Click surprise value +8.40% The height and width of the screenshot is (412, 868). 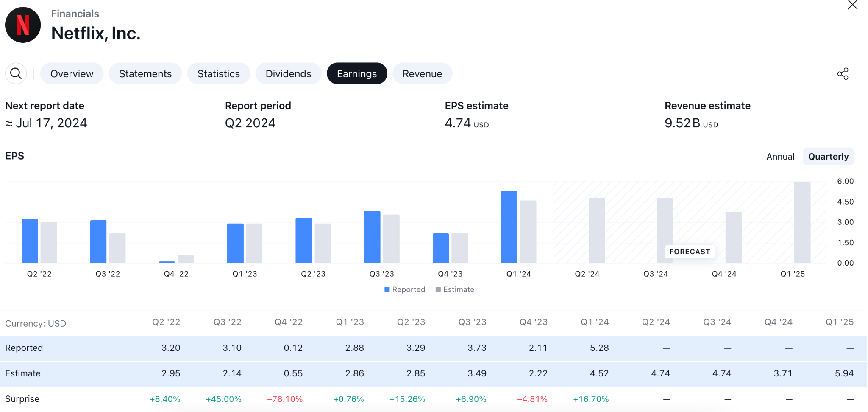point(165,399)
